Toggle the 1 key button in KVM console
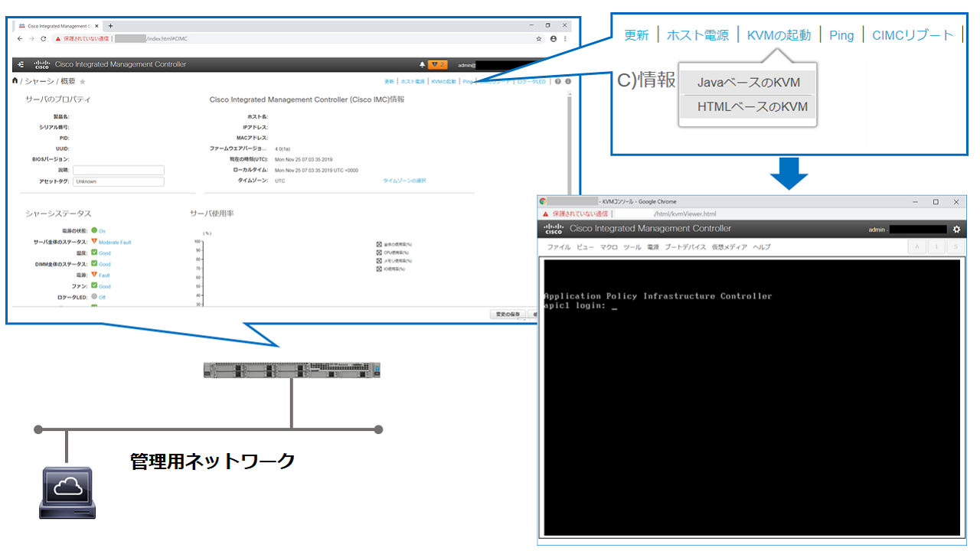This screenshot has width=980, height=551. click(936, 246)
